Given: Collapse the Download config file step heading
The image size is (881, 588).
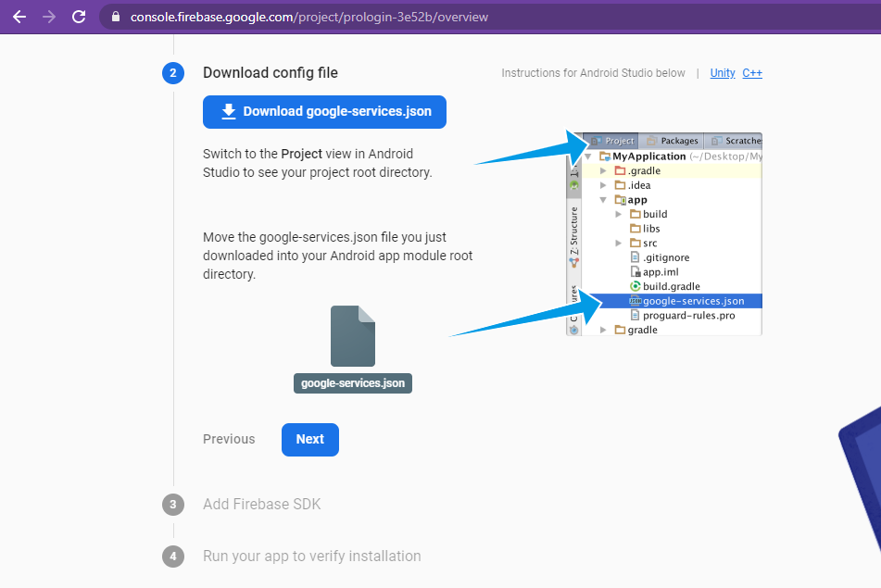Looking at the screenshot, I should pos(271,73).
